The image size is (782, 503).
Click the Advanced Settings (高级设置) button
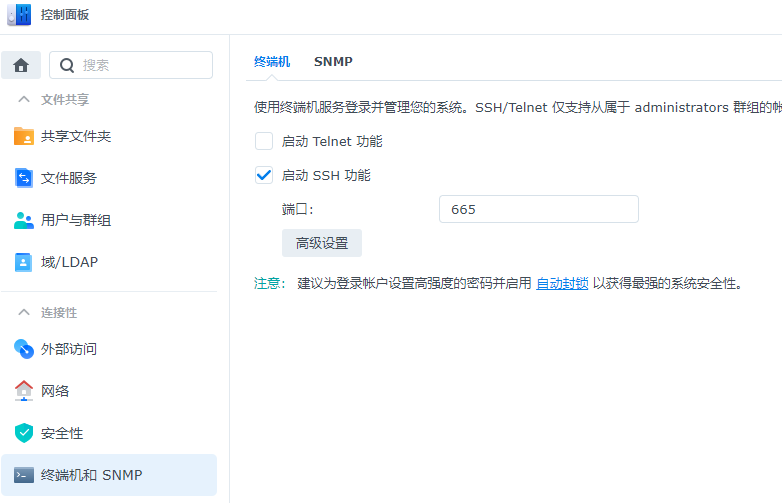tap(322, 243)
